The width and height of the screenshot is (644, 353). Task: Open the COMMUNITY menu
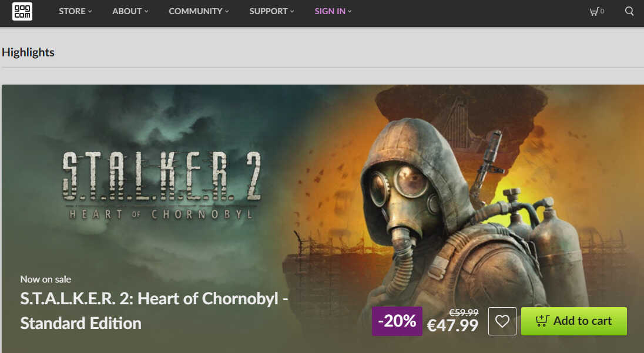click(195, 11)
